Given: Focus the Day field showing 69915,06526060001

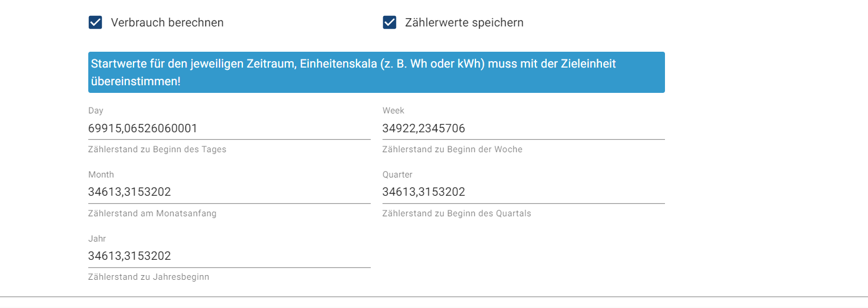Looking at the screenshot, I should coord(230,128).
